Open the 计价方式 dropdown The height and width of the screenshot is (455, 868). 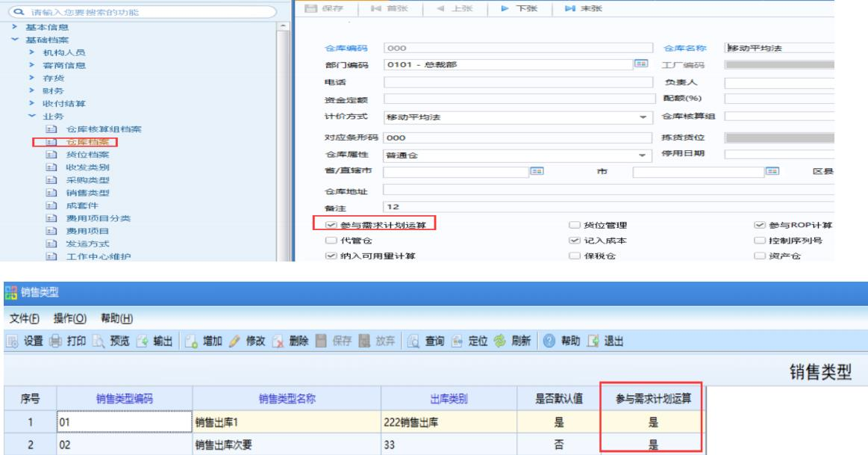point(643,118)
